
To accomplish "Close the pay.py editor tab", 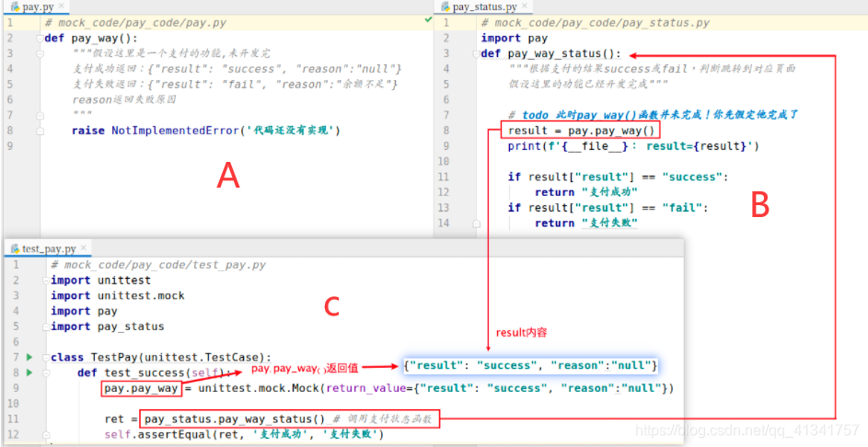I will [61, 6].
